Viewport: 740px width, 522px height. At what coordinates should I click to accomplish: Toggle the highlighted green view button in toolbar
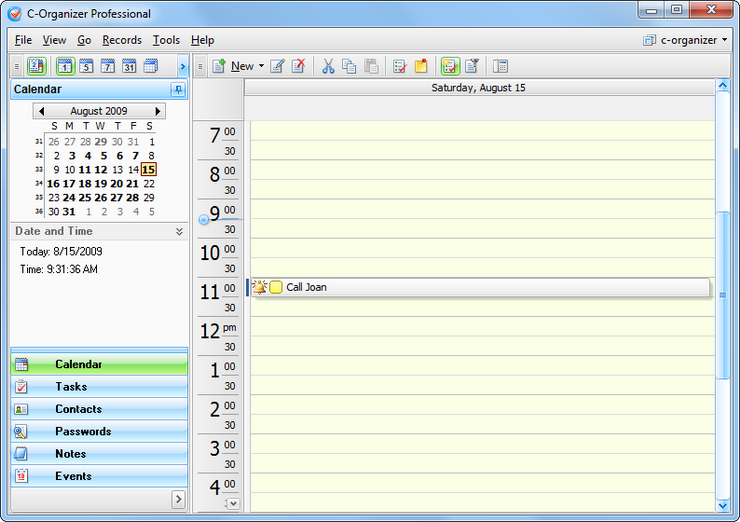(451, 67)
